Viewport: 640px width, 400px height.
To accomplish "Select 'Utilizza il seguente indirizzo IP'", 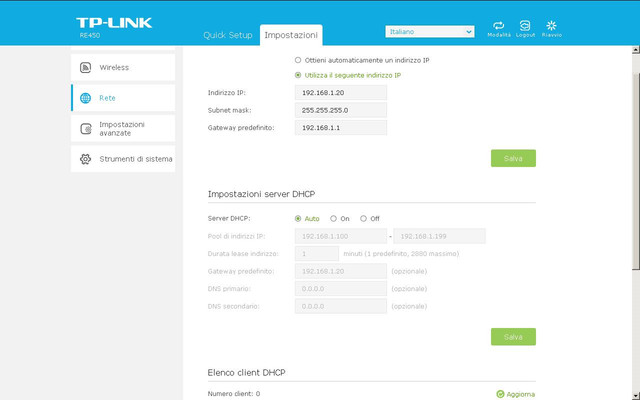I will (x=298, y=75).
